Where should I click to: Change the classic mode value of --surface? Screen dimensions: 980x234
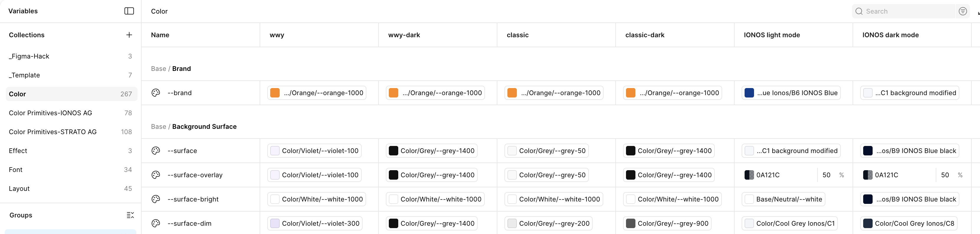pos(547,151)
